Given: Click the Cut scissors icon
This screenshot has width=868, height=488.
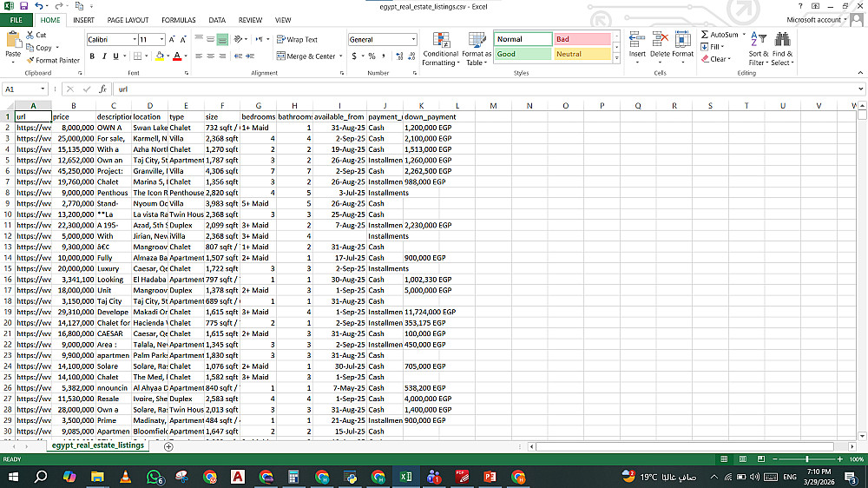Looking at the screenshot, I should 30,35.
